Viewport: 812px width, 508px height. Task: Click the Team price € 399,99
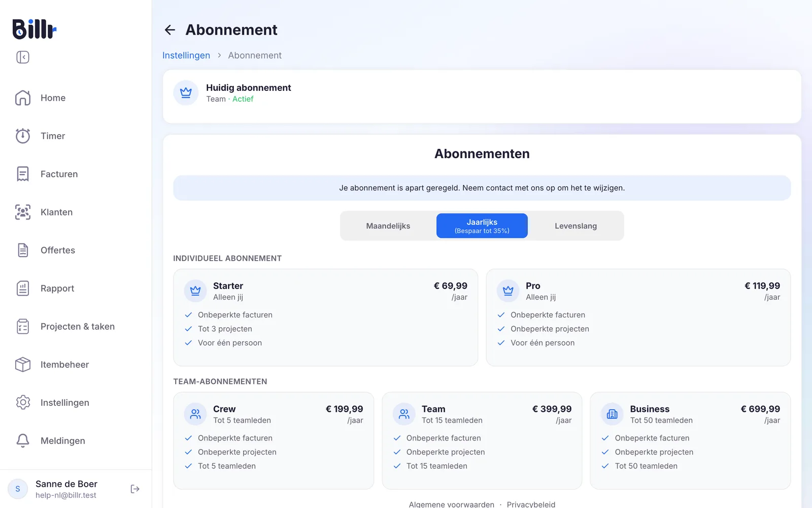[x=552, y=409]
